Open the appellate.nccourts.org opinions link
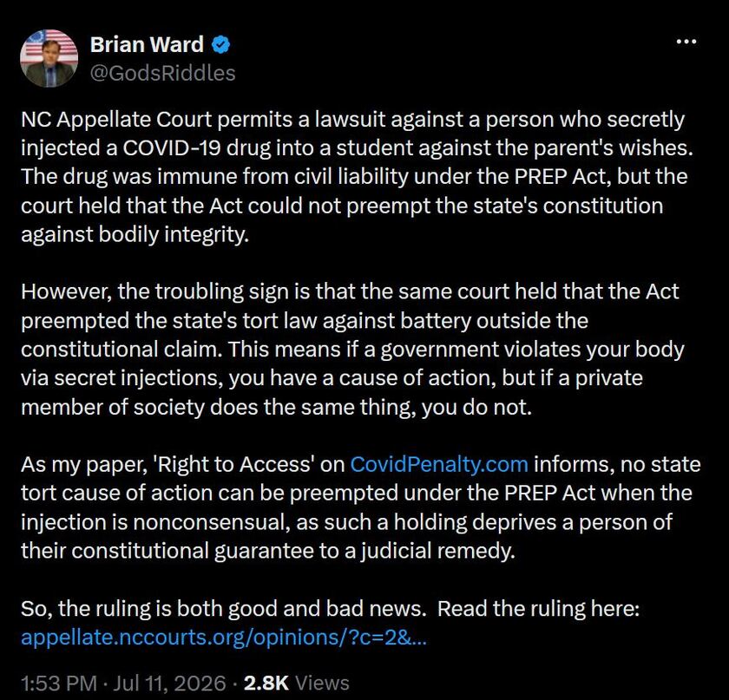The image size is (729, 700). (x=224, y=637)
